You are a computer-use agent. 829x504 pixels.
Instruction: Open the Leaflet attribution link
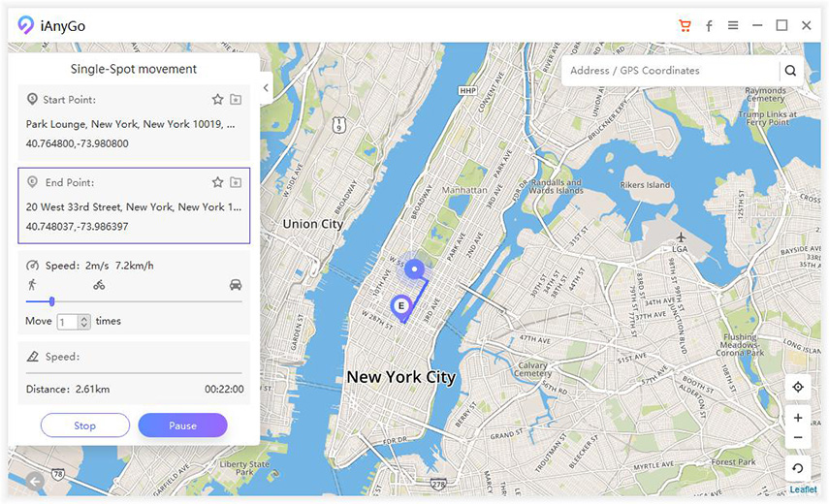click(803, 489)
